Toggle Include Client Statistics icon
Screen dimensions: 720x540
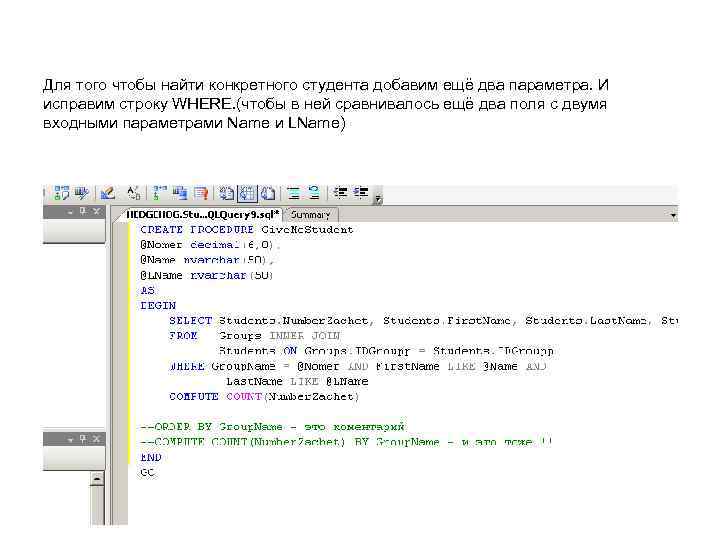(180, 193)
